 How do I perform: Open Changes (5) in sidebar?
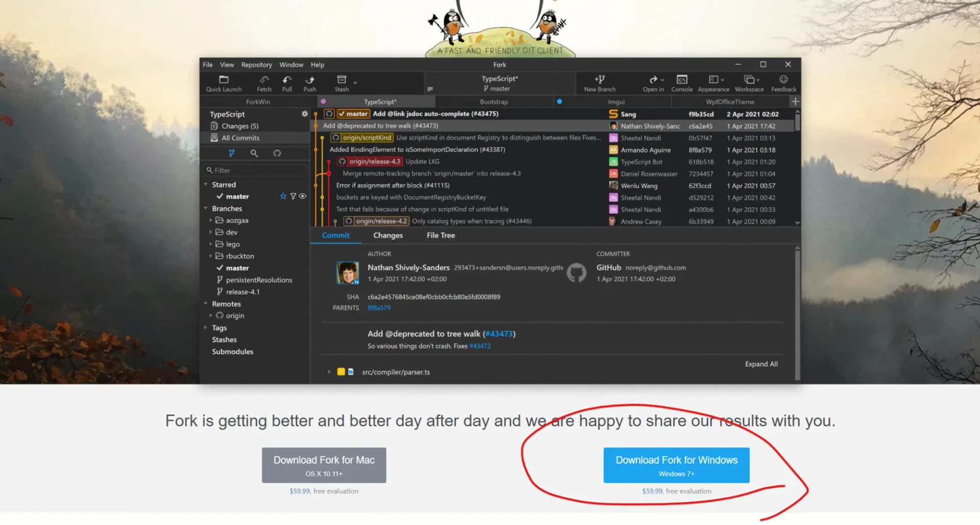point(255,126)
